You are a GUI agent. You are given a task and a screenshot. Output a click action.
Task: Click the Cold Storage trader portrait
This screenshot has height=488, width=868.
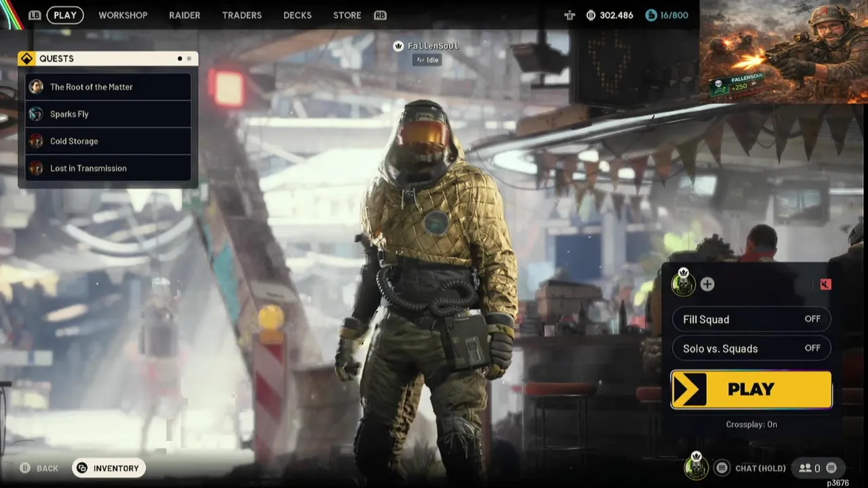[36, 141]
